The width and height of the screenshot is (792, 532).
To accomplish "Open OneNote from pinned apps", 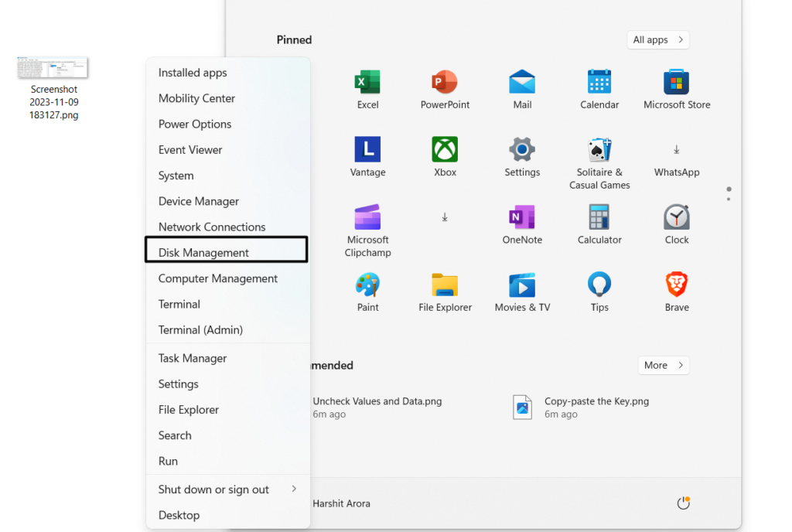I will pyautogui.click(x=522, y=218).
